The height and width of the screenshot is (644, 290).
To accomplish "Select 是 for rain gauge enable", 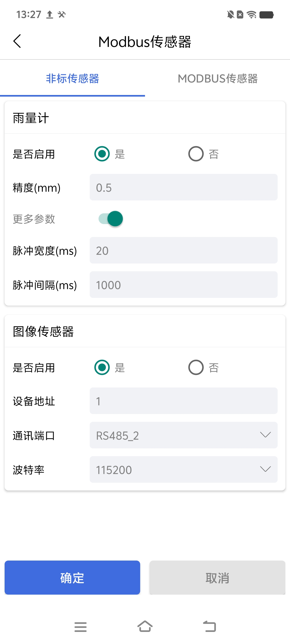I will click(x=102, y=154).
